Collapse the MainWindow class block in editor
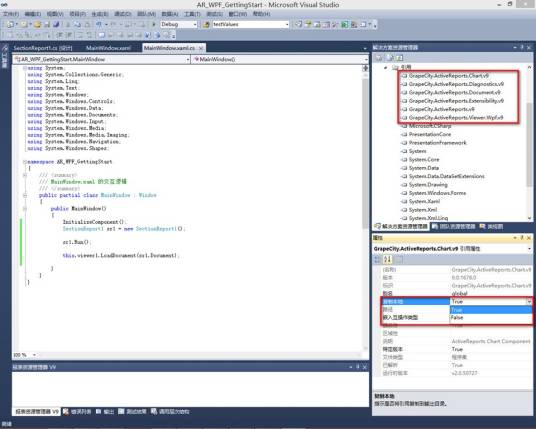 (x=25, y=195)
